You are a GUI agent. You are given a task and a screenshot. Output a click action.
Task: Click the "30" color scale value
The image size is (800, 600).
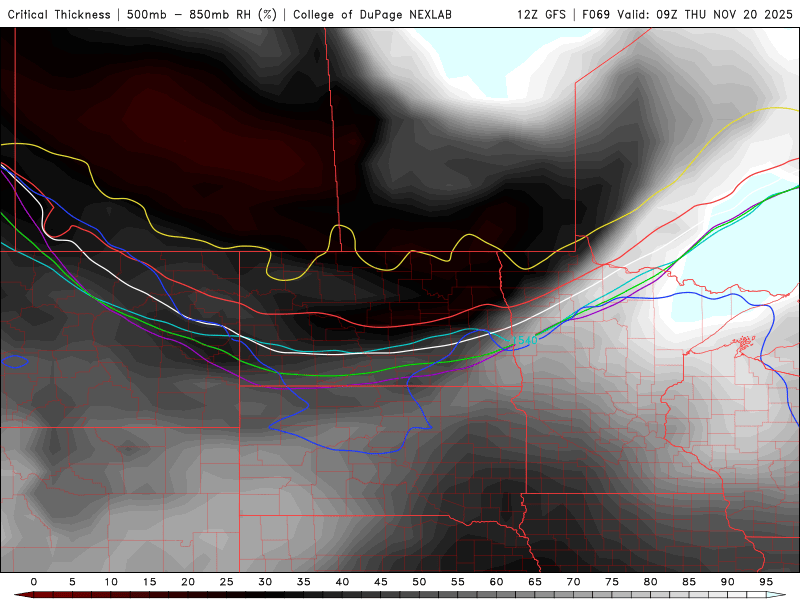[265, 582]
